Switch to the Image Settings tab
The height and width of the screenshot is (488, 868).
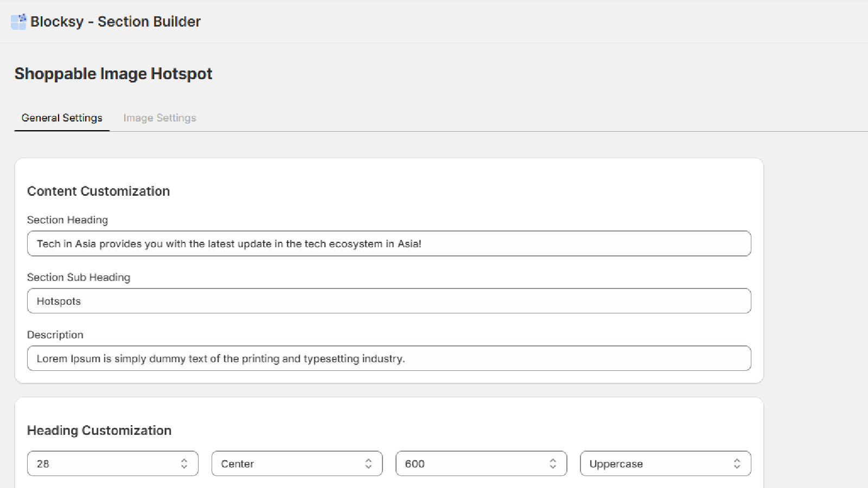[x=159, y=118]
